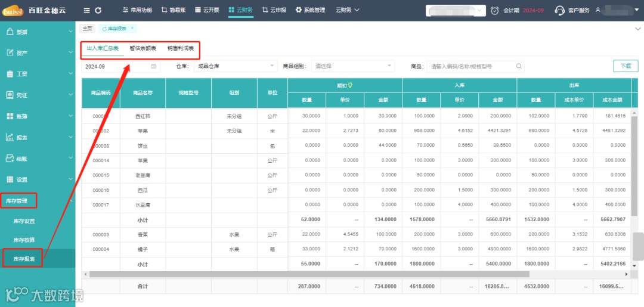Viewport: 644px width, 307px height.
Task: Click the 老豆腐 product name cell
Action: pos(143,175)
